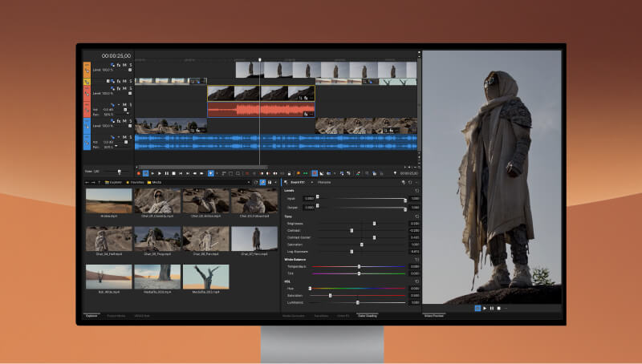Image resolution: width=642 pixels, height=364 pixels.
Task: Mute the red video track
Action: [x=124, y=88]
